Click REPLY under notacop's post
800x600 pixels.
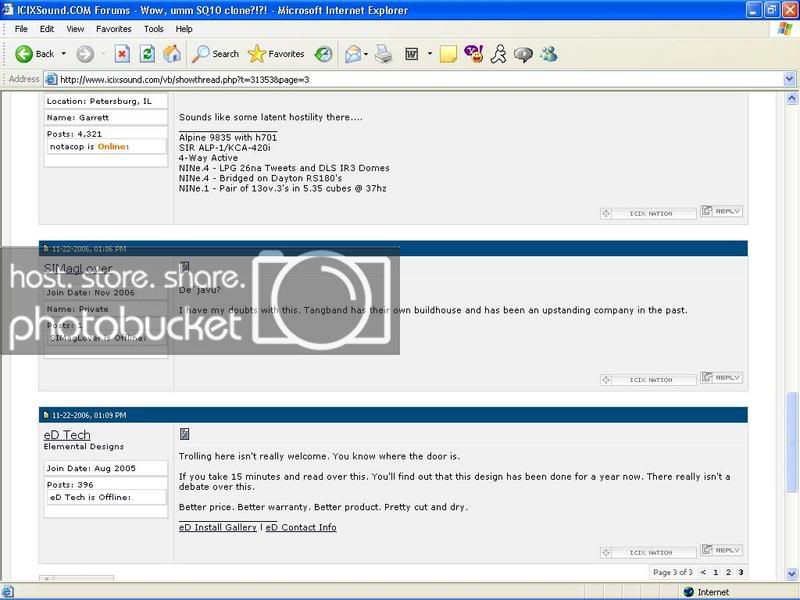721,211
